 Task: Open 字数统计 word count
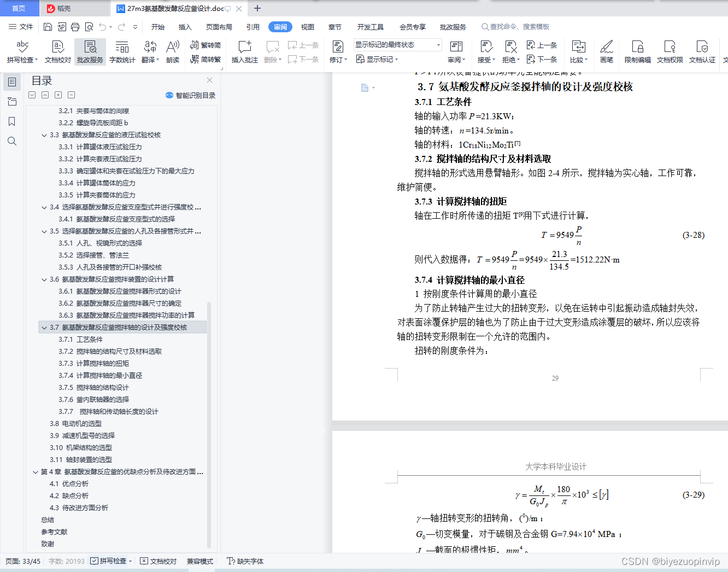pos(122,51)
